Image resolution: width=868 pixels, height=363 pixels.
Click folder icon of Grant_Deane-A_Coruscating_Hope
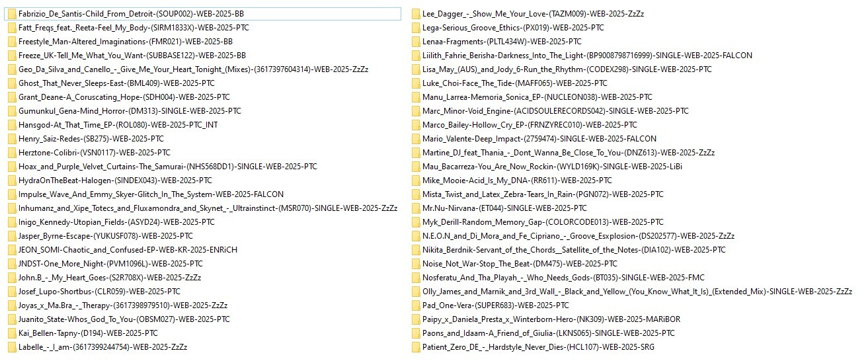coord(11,97)
